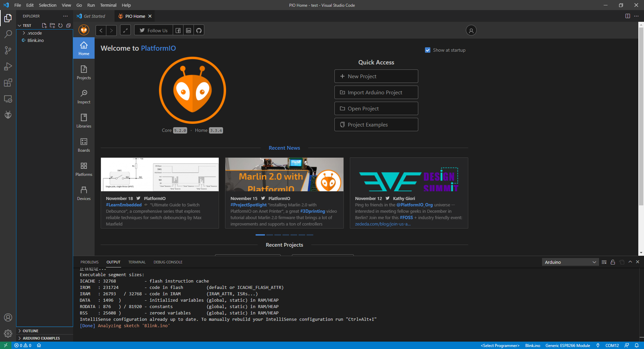
Task: Open the zededa.com blog link
Action: tap(383, 224)
